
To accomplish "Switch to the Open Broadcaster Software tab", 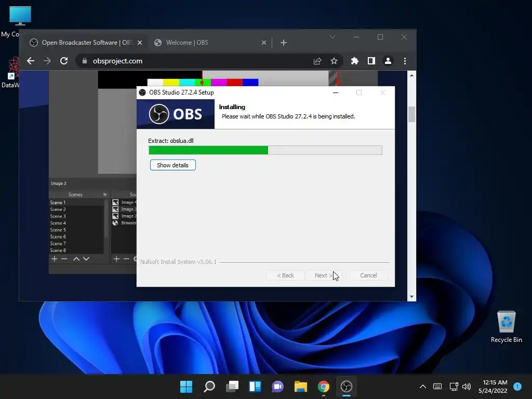I will click(87, 43).
